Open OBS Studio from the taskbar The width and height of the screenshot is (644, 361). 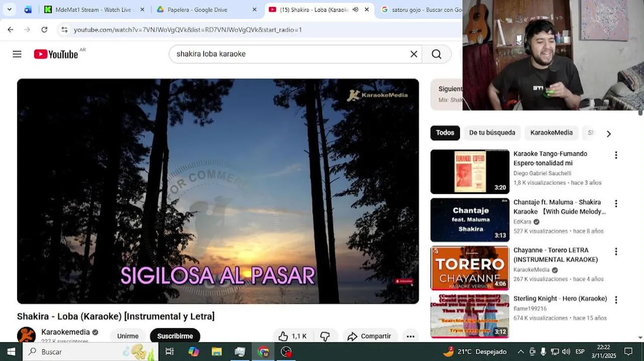pos(286,351)
